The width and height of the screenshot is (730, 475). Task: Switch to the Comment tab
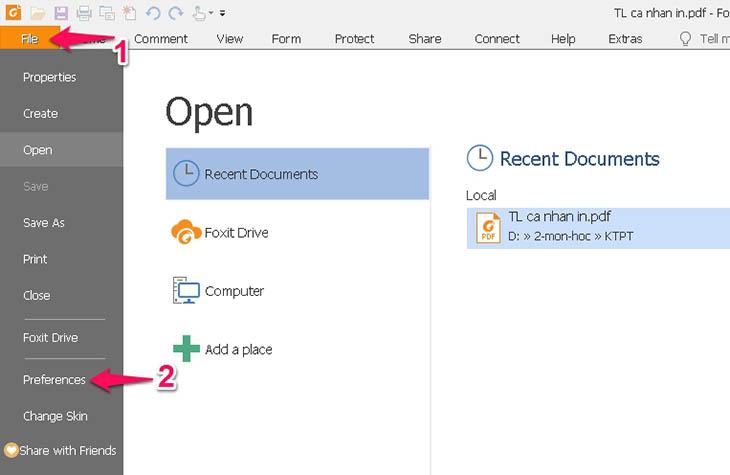pyautogui.click(x=161, y=39)
